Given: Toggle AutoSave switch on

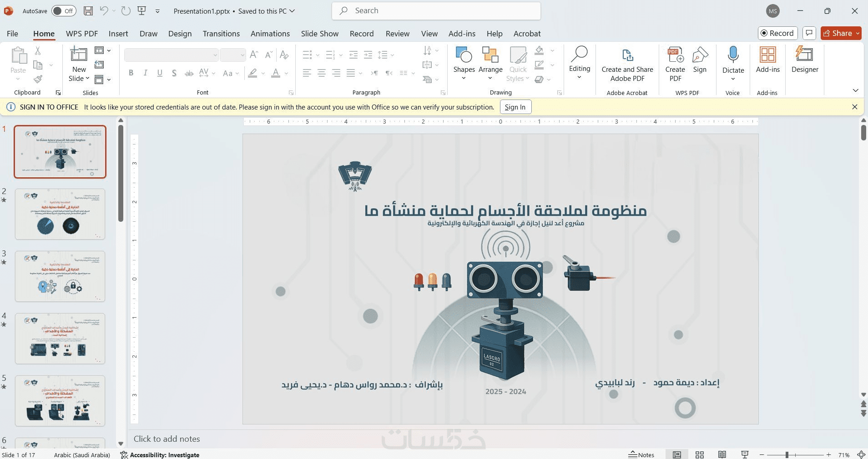Looking at the screenshot, I should (x=64, y=11).
